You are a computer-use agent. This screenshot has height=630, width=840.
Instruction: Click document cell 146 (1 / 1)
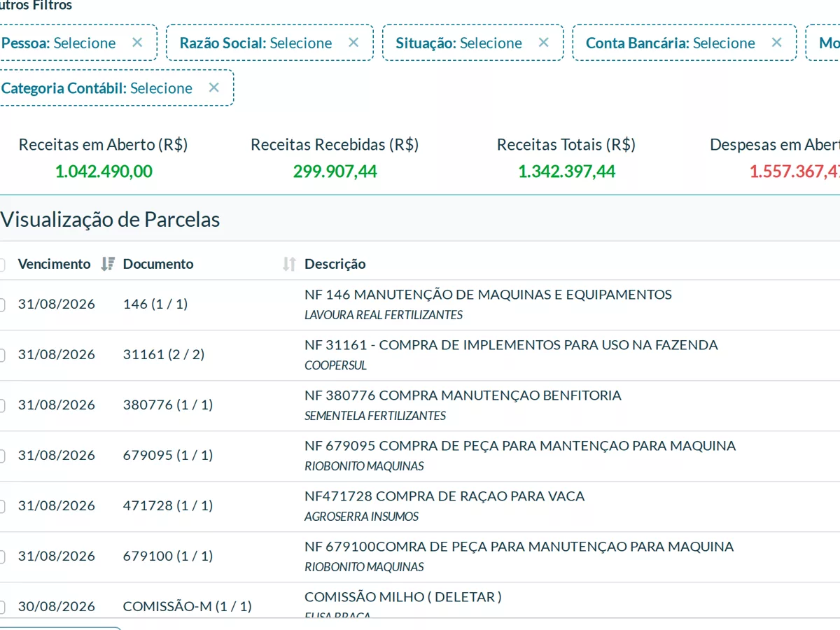pos(155,304)
